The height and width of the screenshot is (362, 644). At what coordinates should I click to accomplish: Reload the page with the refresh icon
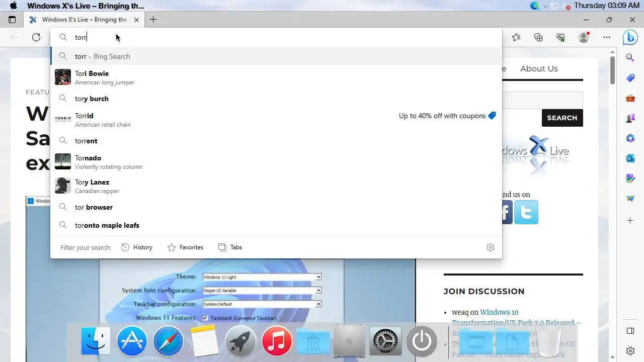coord(36,37)
